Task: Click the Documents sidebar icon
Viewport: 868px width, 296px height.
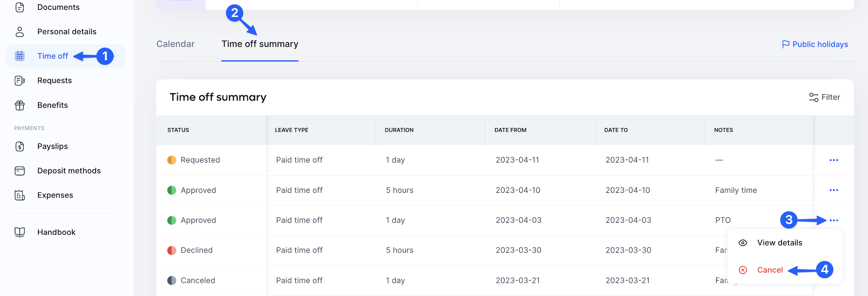Action: pos(19,7)
